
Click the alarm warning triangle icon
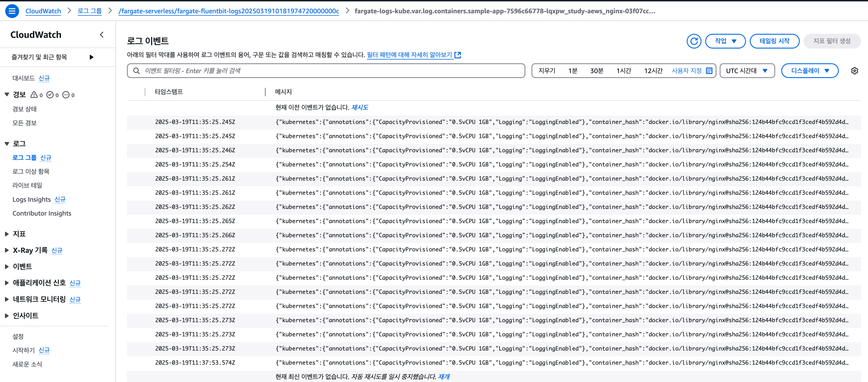click(34, 95)
